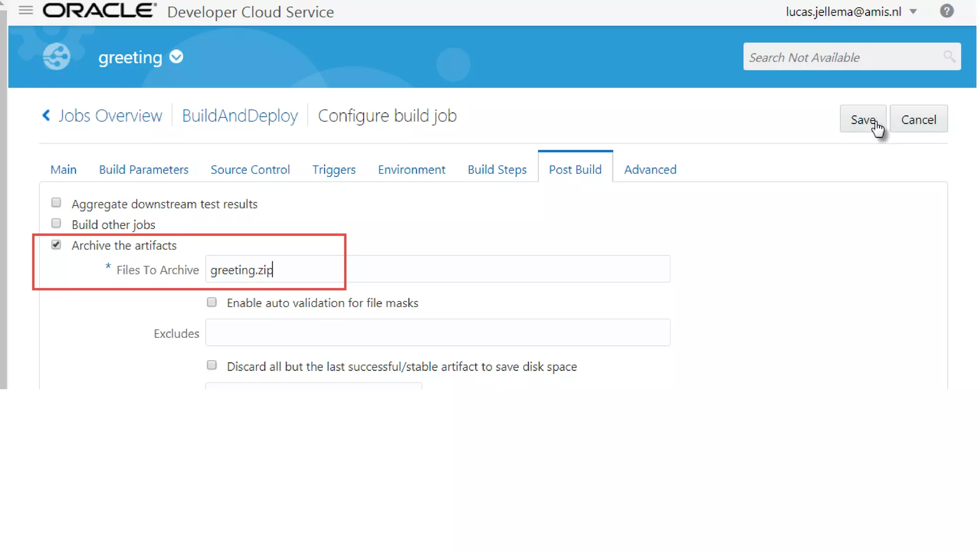Enable Aggregate downstream test results
The width and height of the screenshot is (980, 551).
tap(56, 203)
